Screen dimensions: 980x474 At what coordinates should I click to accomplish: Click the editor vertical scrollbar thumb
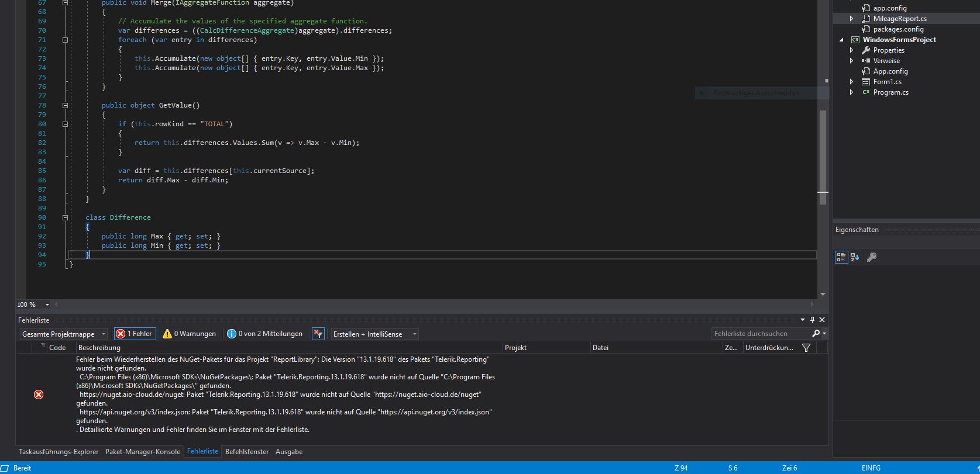pyautogui.click(x=823, y=157)
